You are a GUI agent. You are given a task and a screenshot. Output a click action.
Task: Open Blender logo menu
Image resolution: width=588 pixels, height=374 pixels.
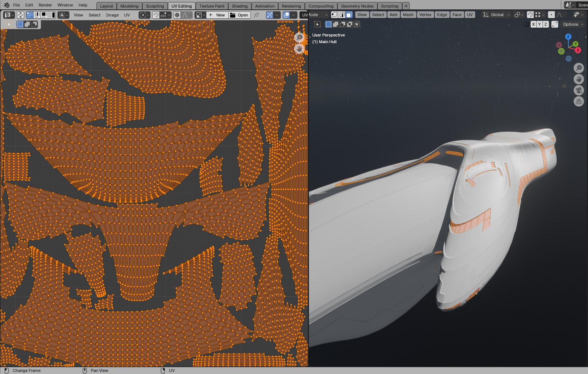tap(6, 5)
